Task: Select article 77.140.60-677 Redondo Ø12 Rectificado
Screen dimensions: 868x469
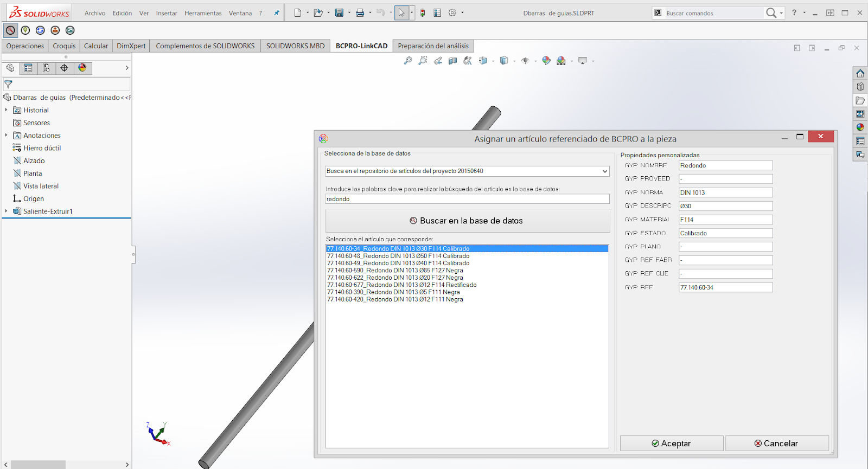Action: 402,285
